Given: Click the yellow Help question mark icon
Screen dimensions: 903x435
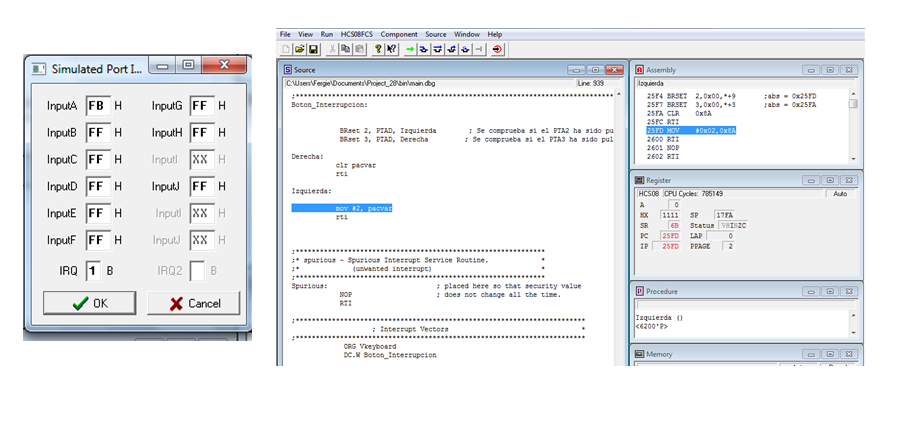Looking at the screenshot, I should [378, 48].
